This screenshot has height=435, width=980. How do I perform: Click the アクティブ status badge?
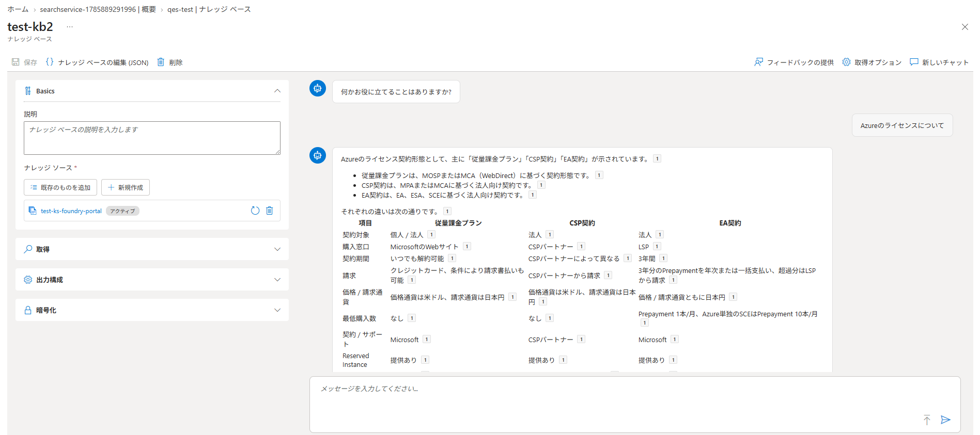(122, 211)
